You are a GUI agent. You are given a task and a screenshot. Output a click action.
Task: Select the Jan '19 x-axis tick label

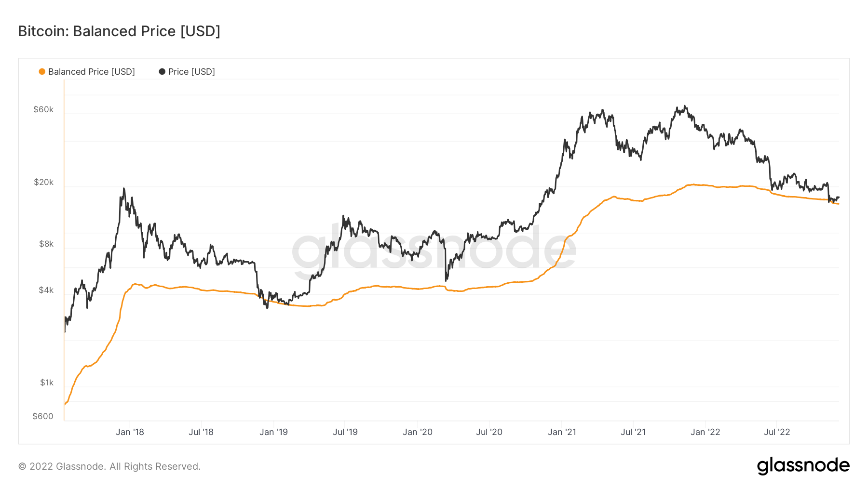(x=273, y=432)
